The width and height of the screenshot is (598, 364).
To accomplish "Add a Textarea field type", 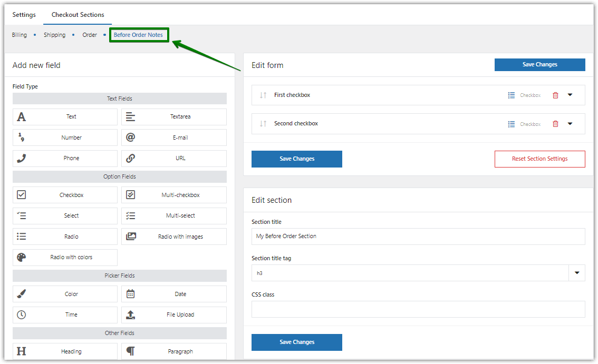I will 174,116.
